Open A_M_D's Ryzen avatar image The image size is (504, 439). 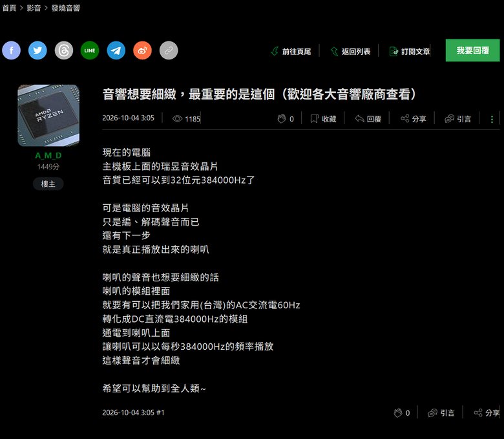click(x=48, y=116)
